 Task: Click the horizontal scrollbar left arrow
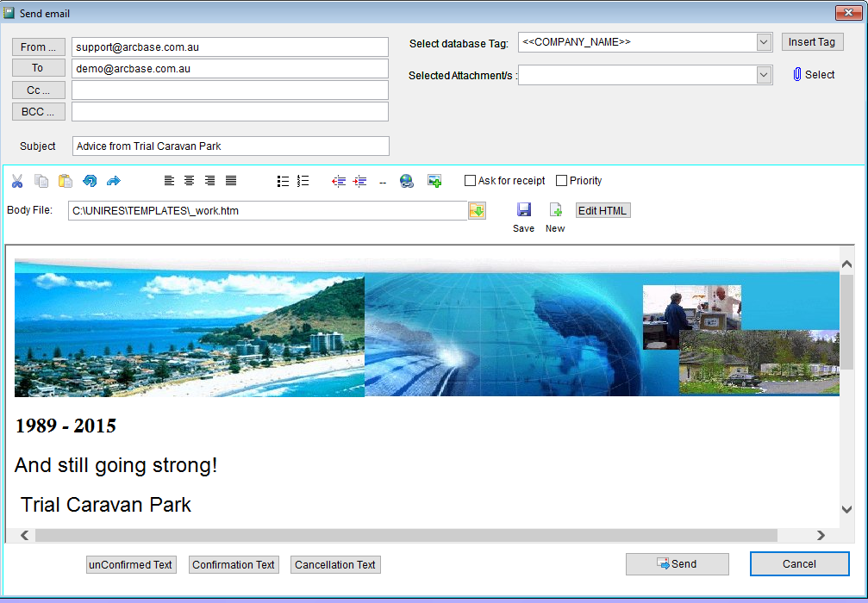24,535
